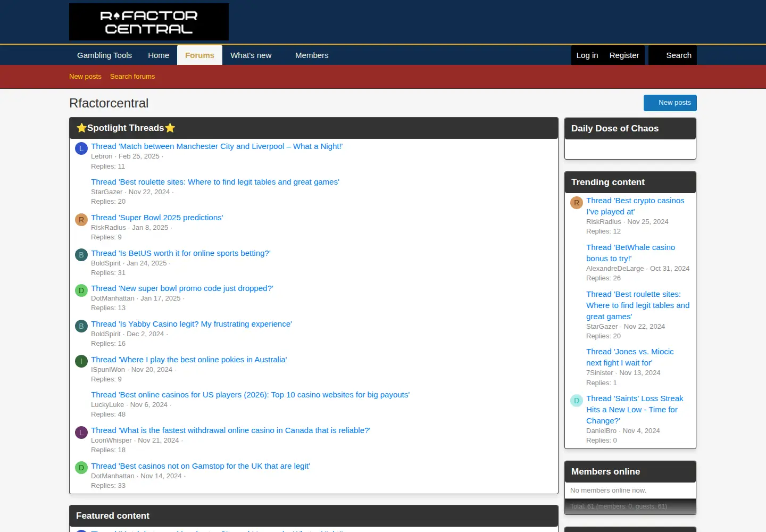The height and width of the screenshot is (532, 766).
Task: Open 'Is BetUS worth it' thread
Action: coord(181,253)
